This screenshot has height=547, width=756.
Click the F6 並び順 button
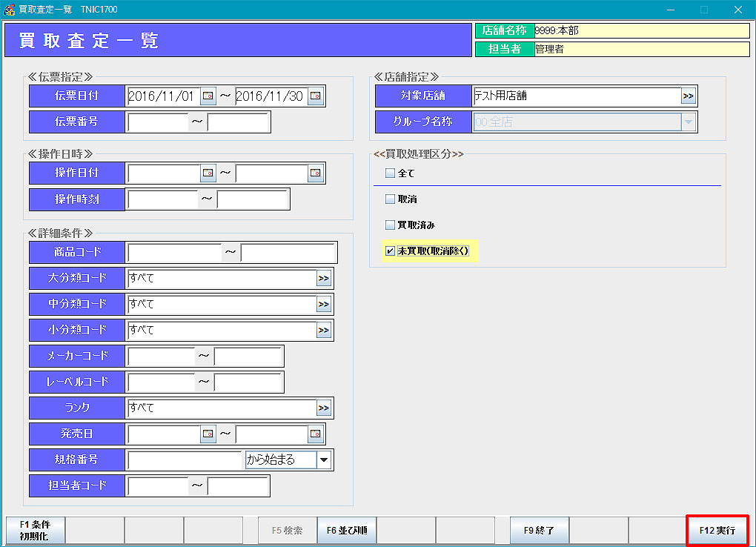coord(347,531)
